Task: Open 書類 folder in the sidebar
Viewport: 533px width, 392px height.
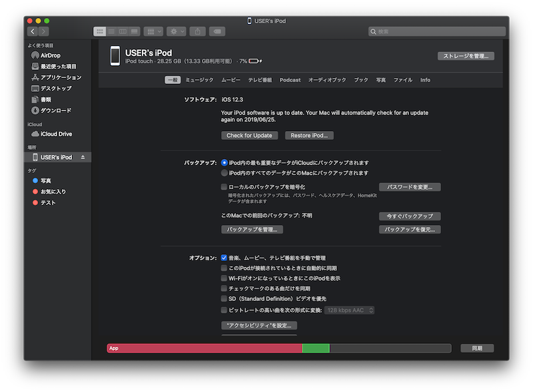Action: 58,100
